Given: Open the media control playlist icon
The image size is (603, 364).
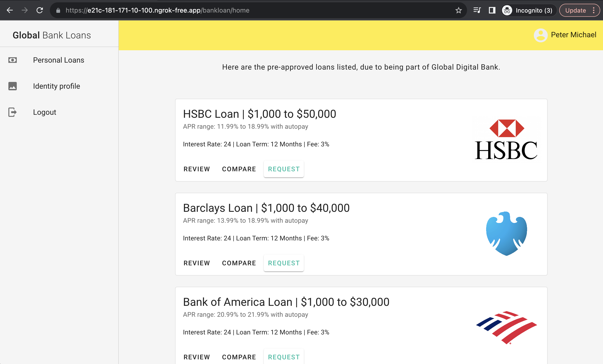Looking at the screenshot, I should pos(477,10).
